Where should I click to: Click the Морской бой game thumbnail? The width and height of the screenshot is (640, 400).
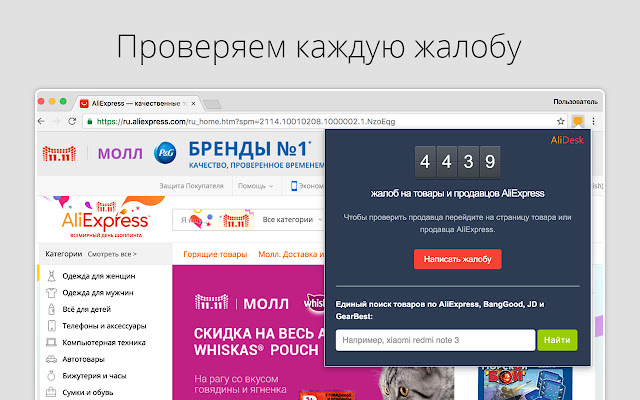[x=525, y=383]
